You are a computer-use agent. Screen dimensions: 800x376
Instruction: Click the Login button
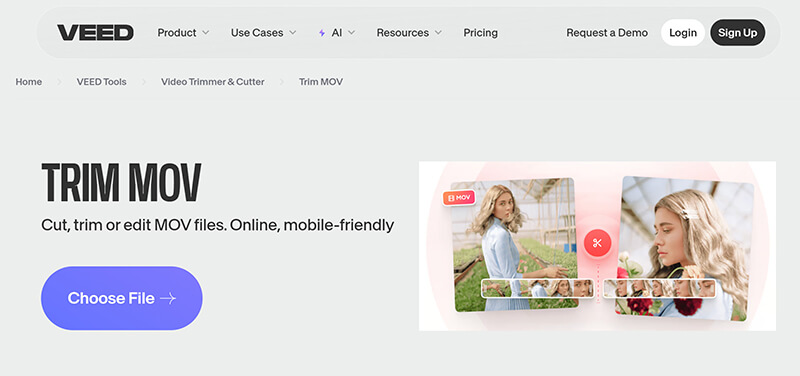[683, 33]
